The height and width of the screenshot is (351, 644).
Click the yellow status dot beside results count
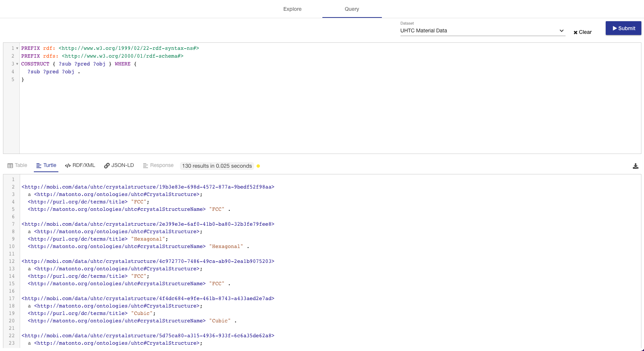pos(258,166)
